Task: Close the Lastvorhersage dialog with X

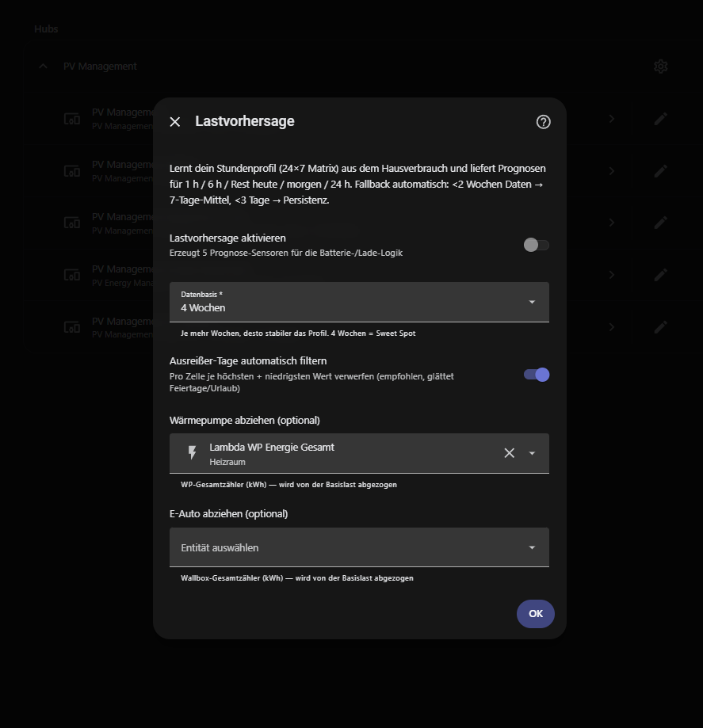Action: [x=175, y=121]
